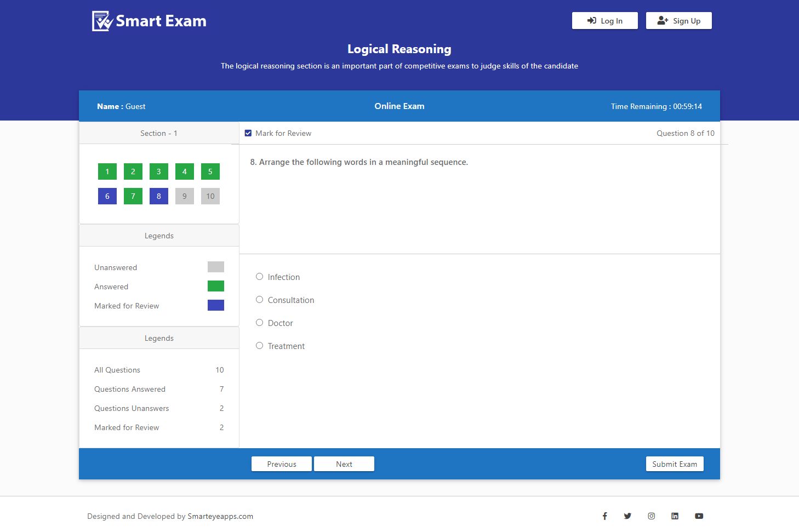
Task: Choose the Consultation radio button
Action: 260,300
